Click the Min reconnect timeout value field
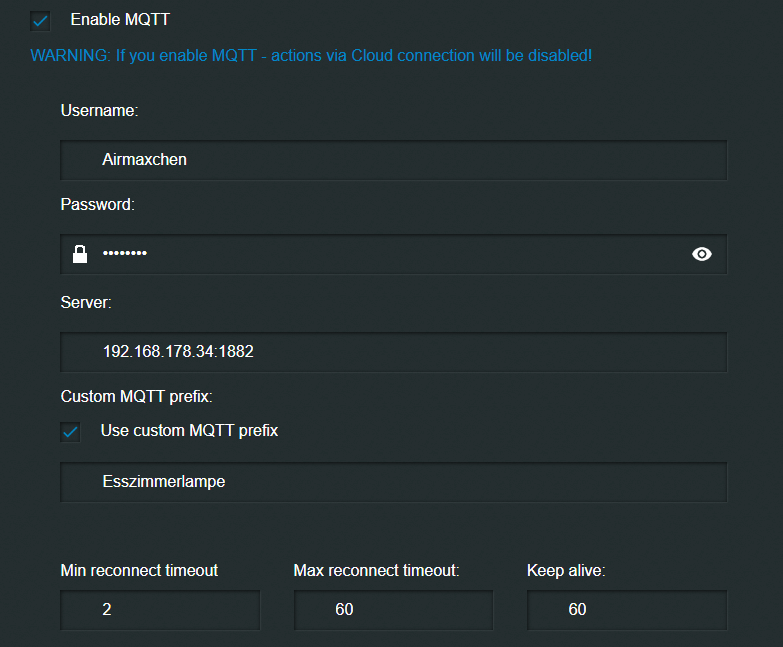The height and width of the screenshot is (647, 783). (160, 610)
